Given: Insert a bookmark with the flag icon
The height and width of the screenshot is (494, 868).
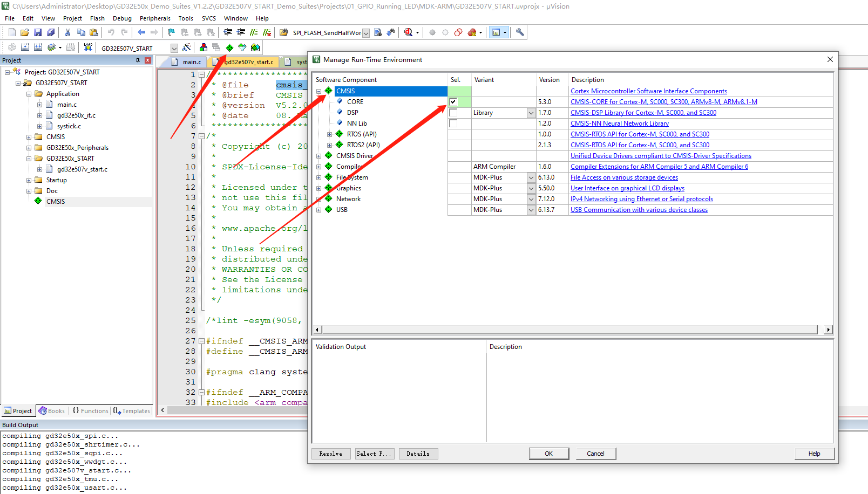Looking at the screenshot, I should (171, 32).
